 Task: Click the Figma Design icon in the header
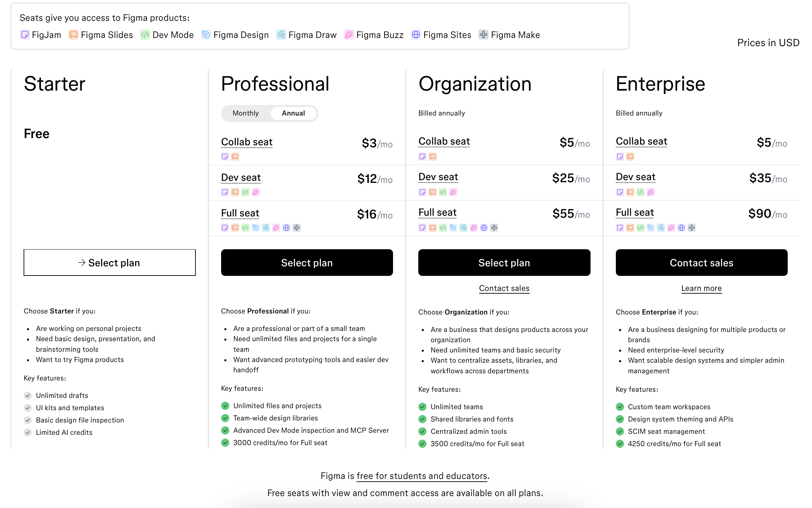click(206, 35)
